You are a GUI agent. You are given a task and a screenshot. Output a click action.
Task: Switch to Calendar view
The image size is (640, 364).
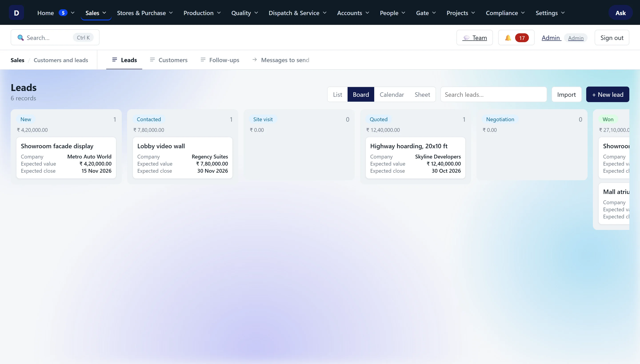point(392,95)
